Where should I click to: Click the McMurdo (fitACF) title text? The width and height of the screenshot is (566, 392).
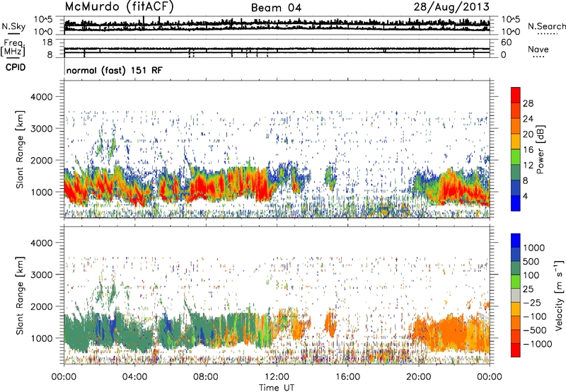point(119,7)
